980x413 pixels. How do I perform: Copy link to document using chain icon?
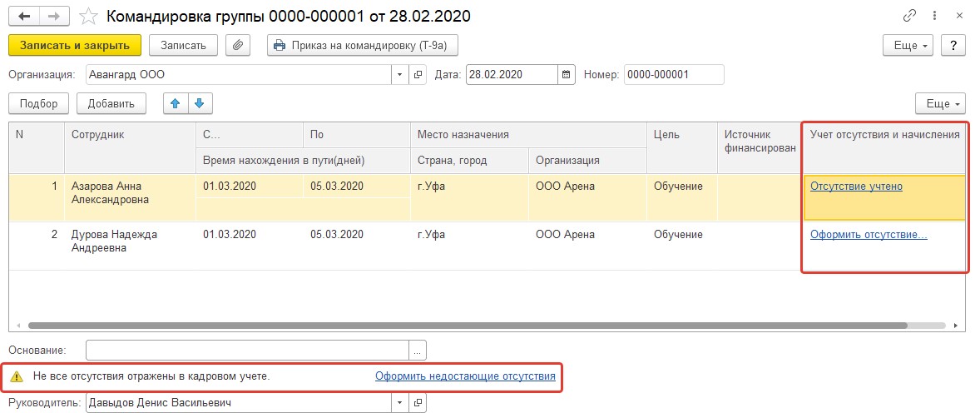[x=909, y=16]
